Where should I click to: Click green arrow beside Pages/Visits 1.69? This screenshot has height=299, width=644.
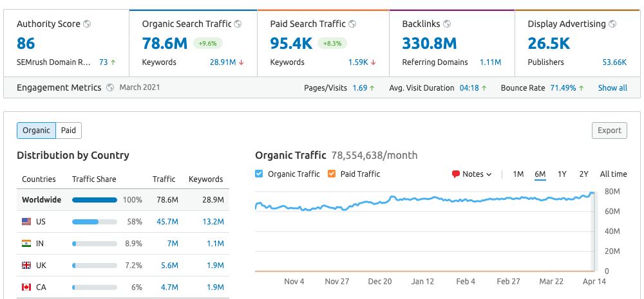(x=372, y=88)
